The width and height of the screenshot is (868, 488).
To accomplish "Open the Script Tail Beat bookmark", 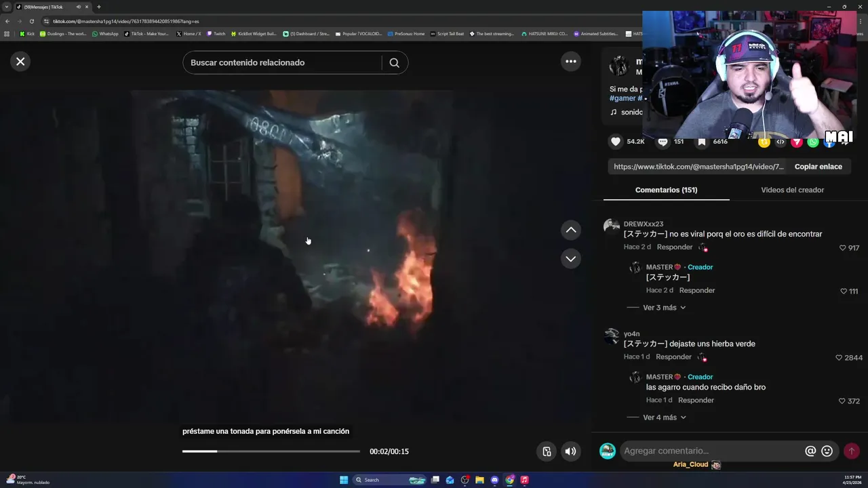I will [448, 33].
